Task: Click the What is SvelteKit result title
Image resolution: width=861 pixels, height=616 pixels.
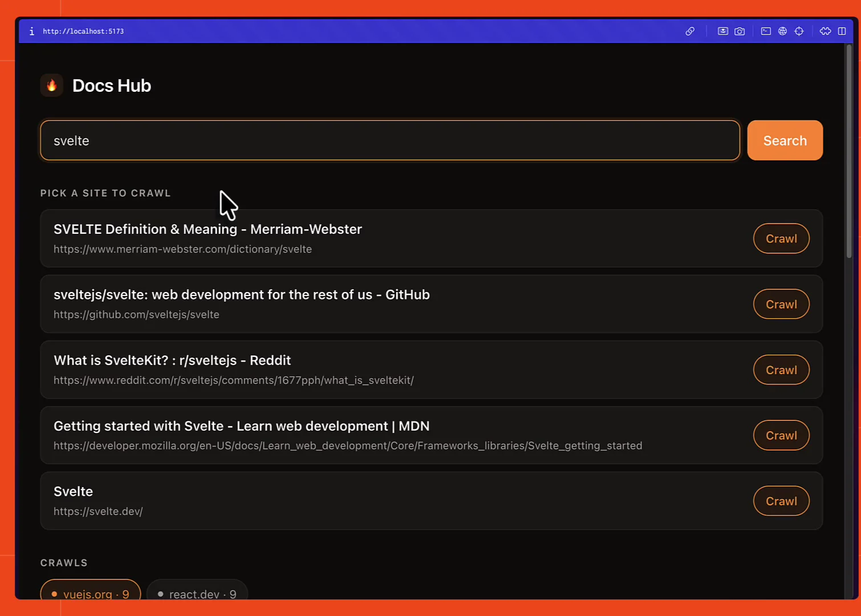Action: pos(172,360)
